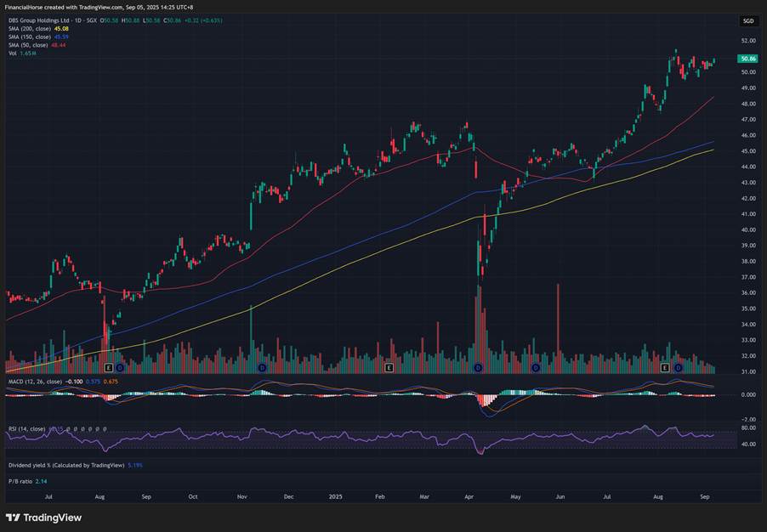The width and height of the screenshot is (767, 532).
Task: Click the Jun label on time axis
Action: click(x=560, y=497)
